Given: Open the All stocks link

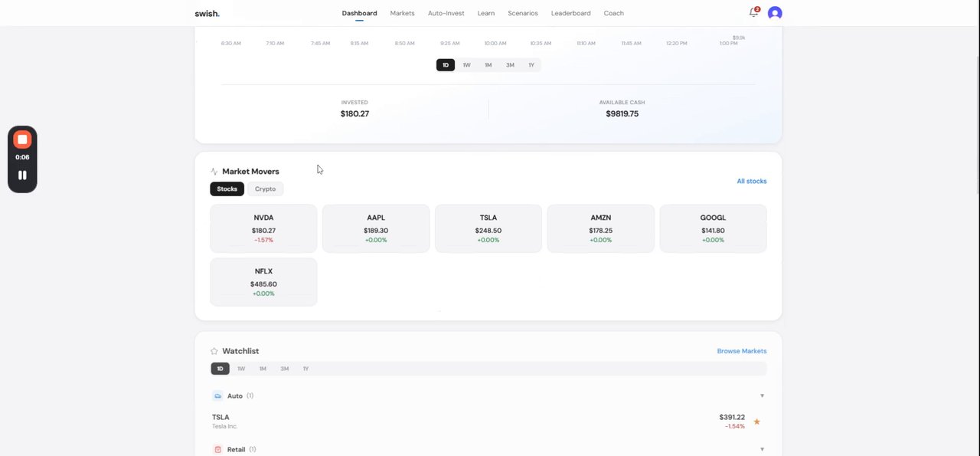Looking at the screenshot, I should pyautogui.click(x=752, y=182).
